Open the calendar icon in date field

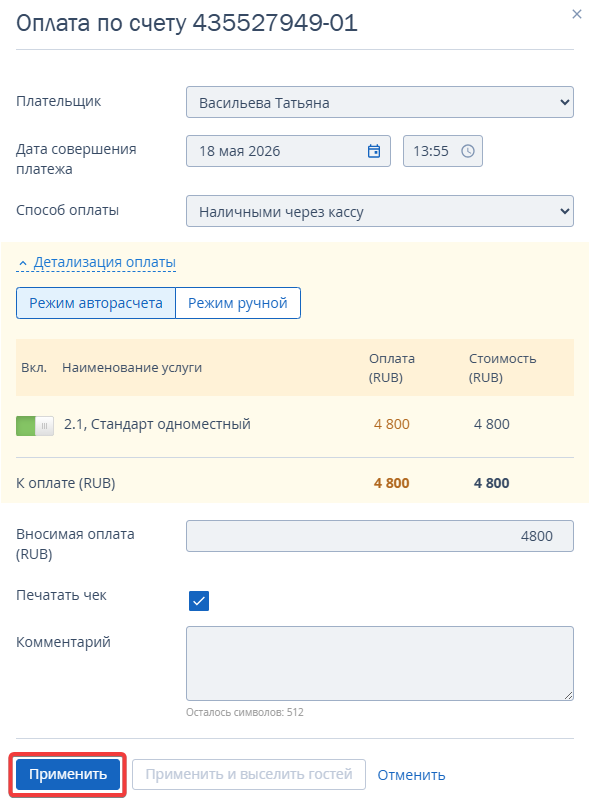(x=374, y=151)
